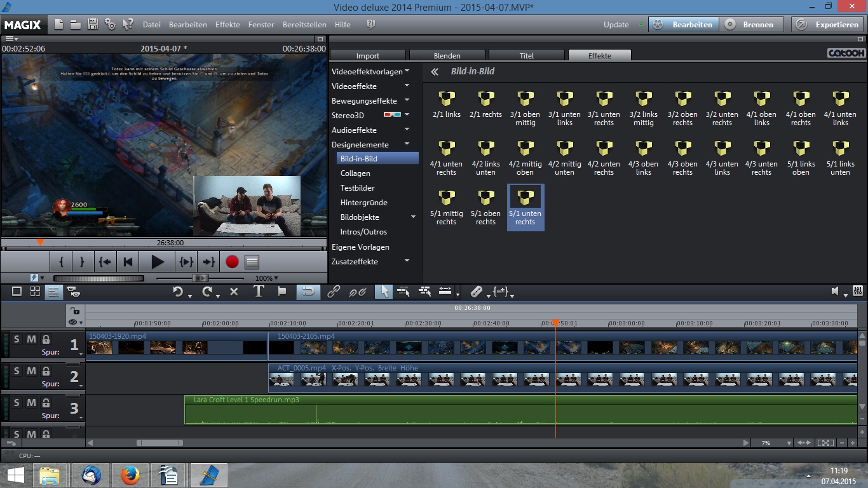Save the project with the floppy disk icon
The image size is (868, 488).
(x=93, y=25)
